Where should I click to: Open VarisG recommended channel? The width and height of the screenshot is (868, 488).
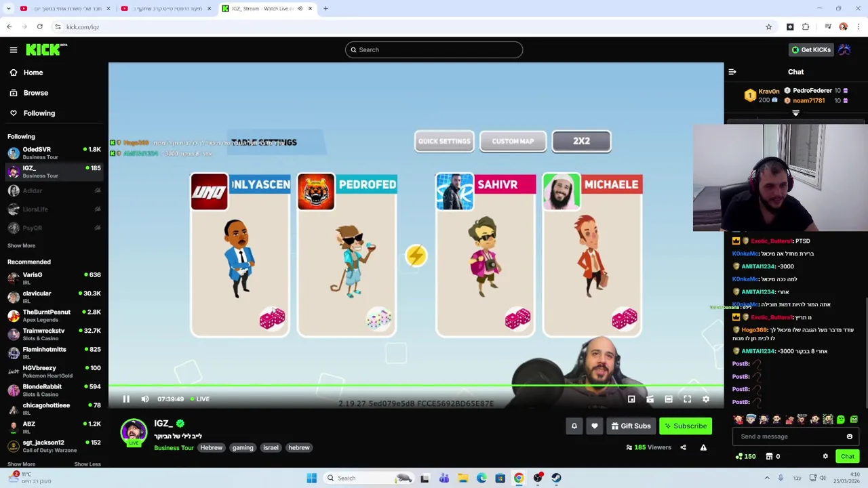click(x=54, y=278)
